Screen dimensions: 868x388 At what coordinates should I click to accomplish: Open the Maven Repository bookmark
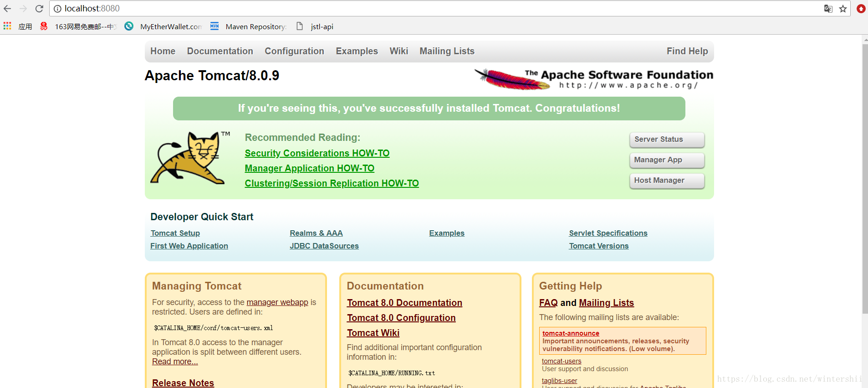[248, 26]
